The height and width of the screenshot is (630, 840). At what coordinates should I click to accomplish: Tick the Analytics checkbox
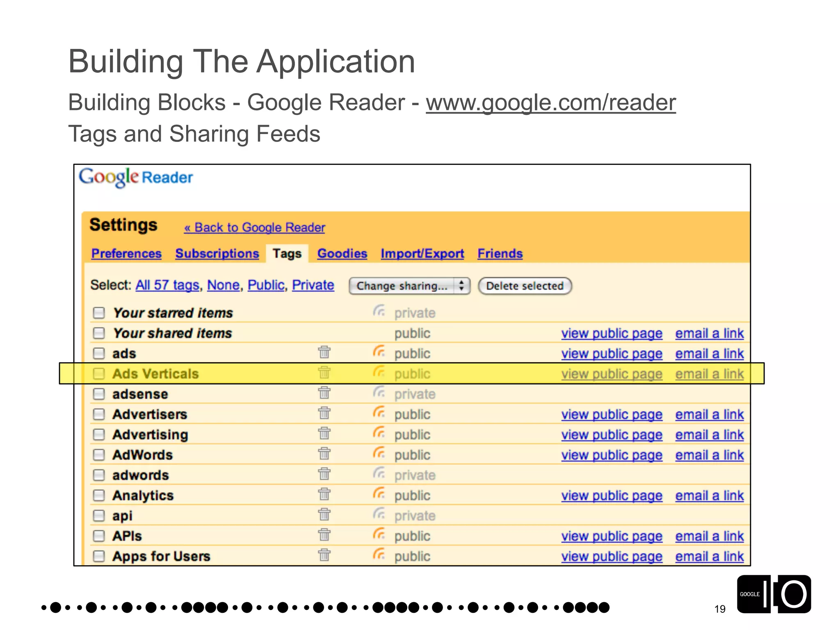(x=99, y=495)
